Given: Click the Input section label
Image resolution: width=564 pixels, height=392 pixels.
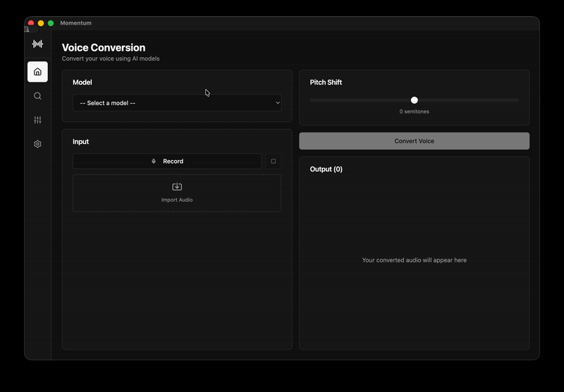Looking at the screenshot, I should (x=80, y=142).
